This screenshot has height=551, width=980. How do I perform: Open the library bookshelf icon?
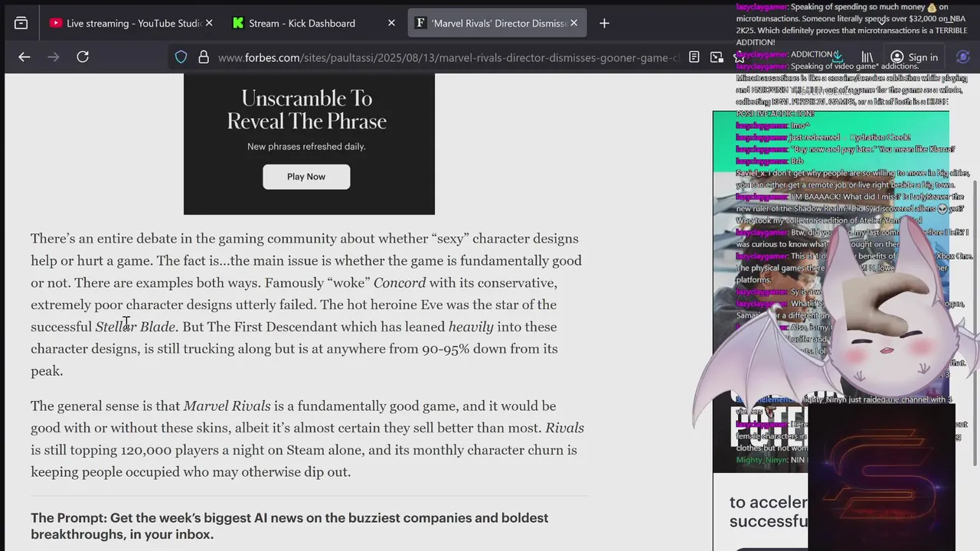[867, 57]
